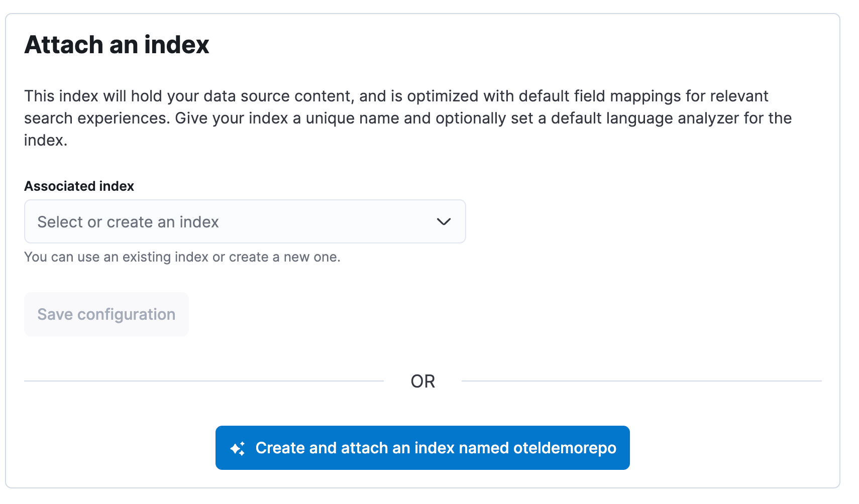Image resolution: width=859 pixels, height=504 pixels.
Task: Click the chevron on the Associated index selector
Action: pos(444,221)
